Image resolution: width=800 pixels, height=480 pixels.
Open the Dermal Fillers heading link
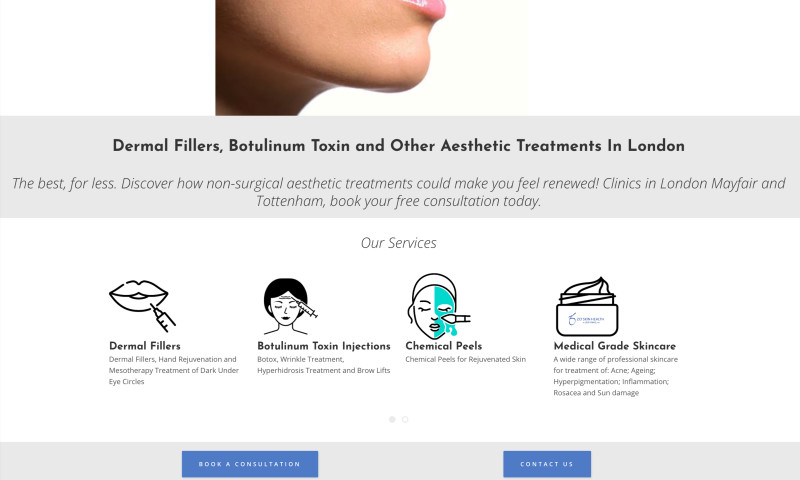tap(144, 346)
